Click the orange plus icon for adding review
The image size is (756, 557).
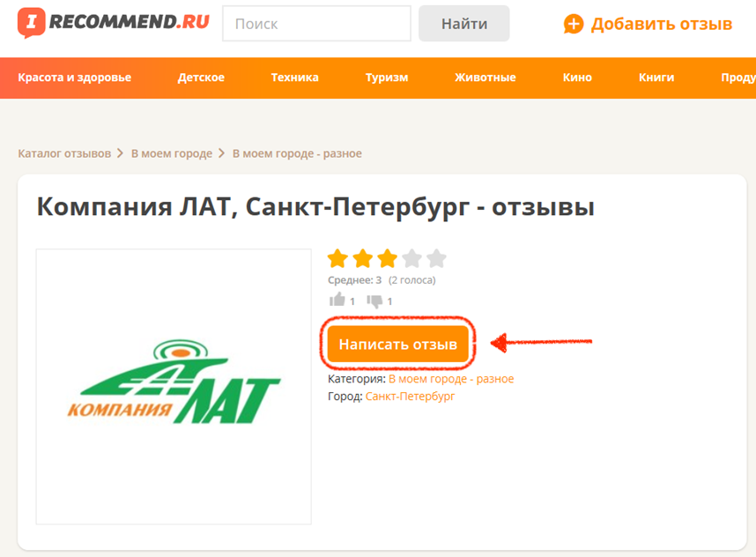(x=574, y=24)
